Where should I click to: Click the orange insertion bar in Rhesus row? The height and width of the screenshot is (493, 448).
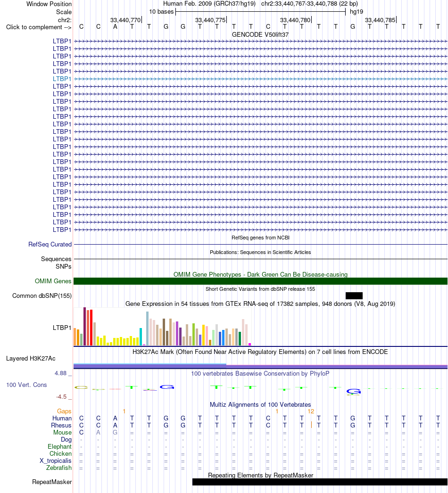[311, 425]
